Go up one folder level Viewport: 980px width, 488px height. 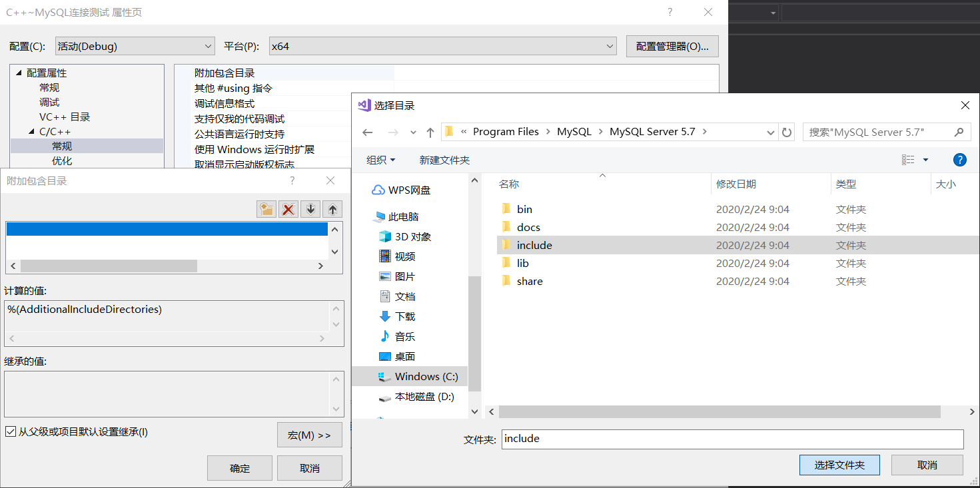430,132
